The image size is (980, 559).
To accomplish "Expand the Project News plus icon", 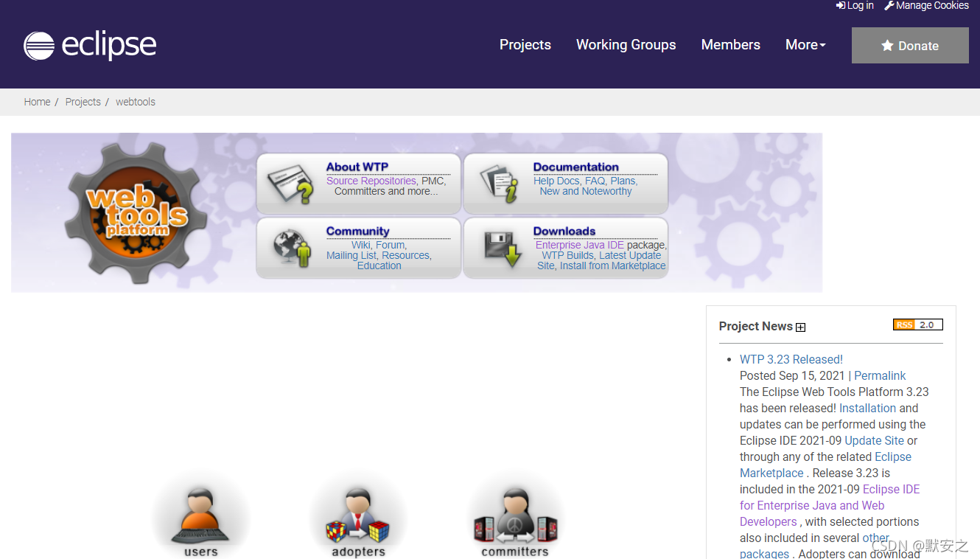I will [x=801, y=327].
